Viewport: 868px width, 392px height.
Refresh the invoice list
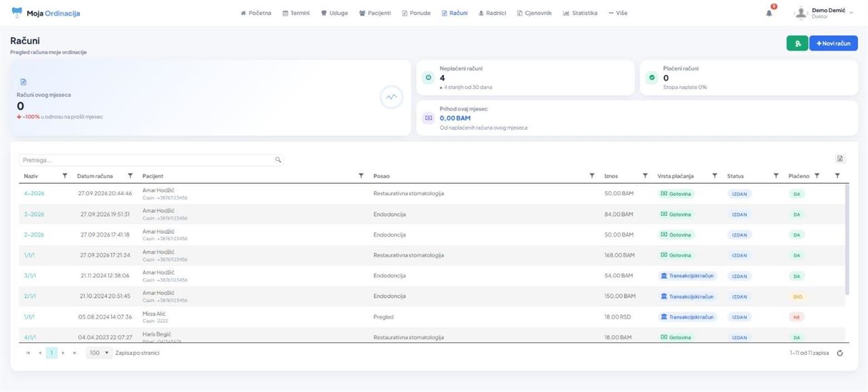[x=840, y=353]
